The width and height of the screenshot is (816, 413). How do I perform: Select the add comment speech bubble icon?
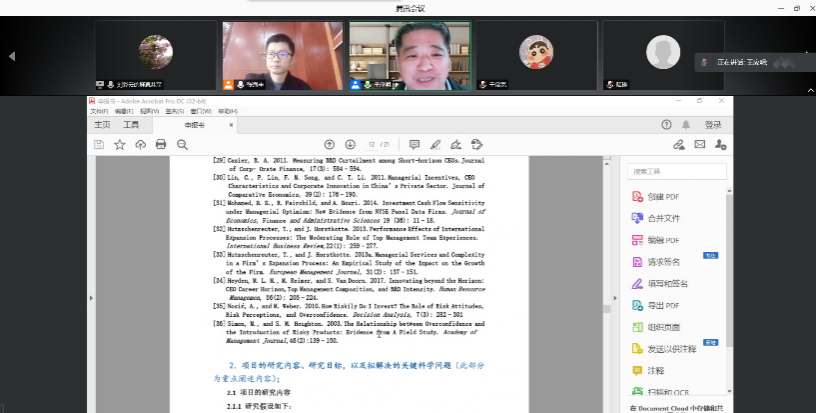tap(415, 145)
